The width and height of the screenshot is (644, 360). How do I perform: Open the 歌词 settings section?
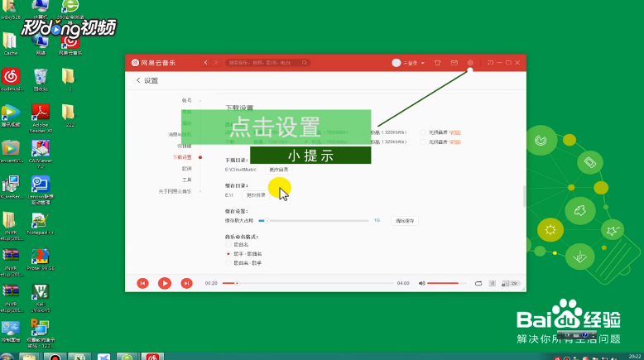coord(187,168)
